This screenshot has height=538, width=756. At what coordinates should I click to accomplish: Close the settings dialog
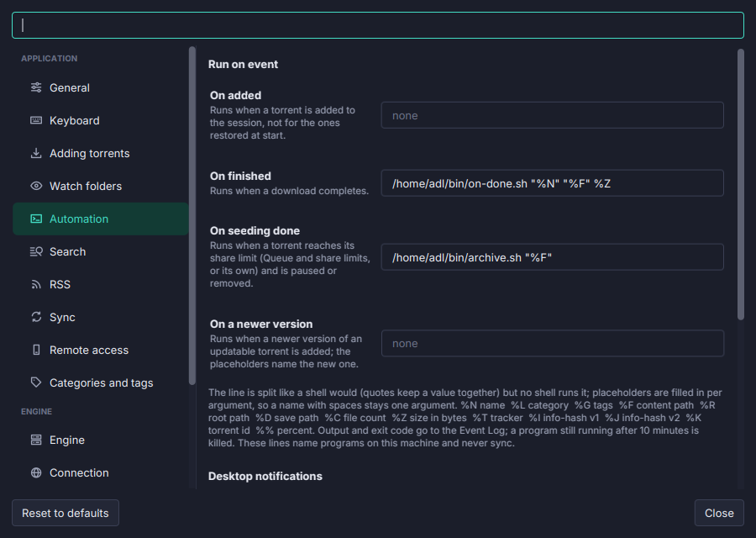click(x=719, y=513)
